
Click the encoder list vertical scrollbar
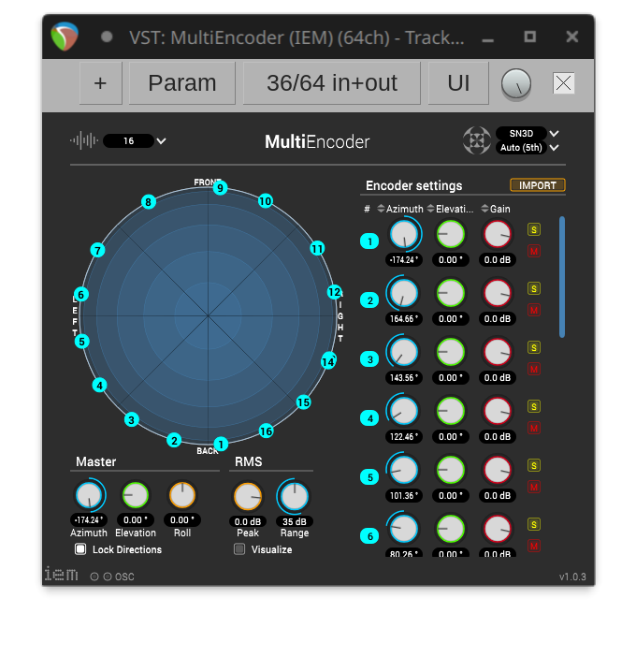click(x=562, y=277)
